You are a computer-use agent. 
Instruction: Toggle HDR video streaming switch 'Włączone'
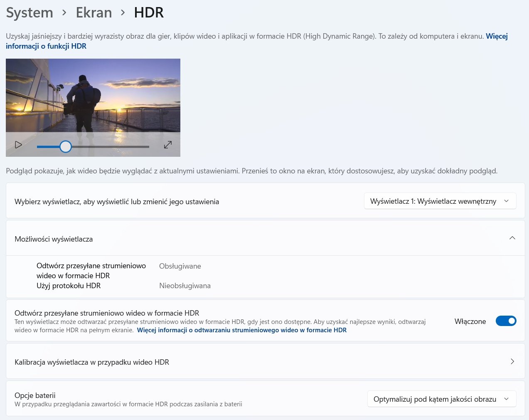tap(506, 321)
